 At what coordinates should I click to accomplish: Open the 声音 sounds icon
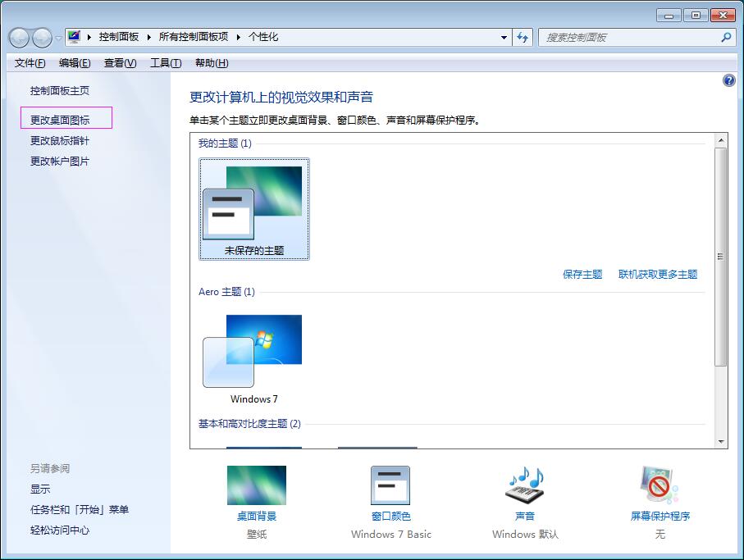pyautogui.click(x=525, y=486)
